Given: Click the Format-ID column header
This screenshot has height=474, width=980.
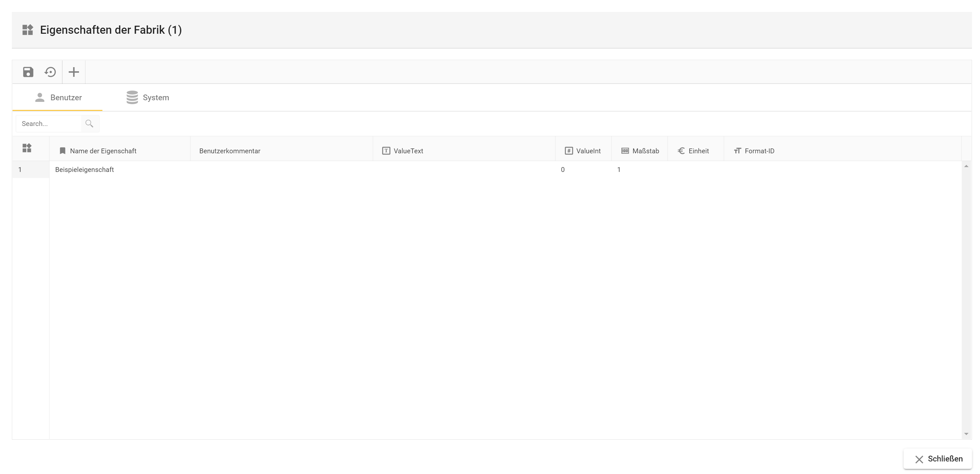Looking at the screenshot, I should coord(759,151).
